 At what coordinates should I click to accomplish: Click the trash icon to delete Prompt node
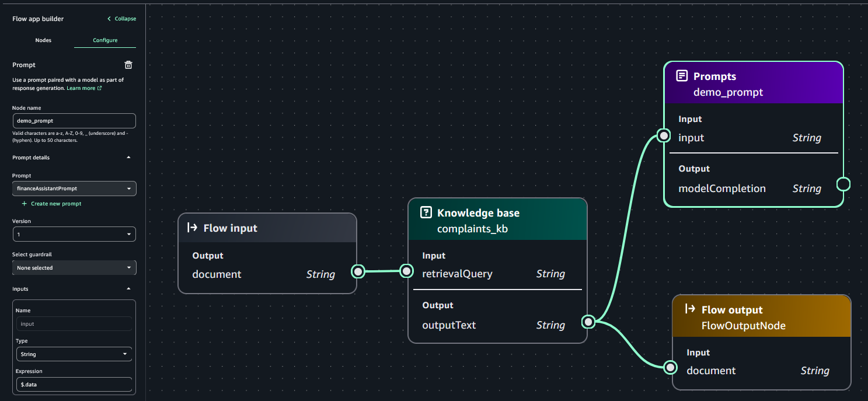tap(129, 65)
